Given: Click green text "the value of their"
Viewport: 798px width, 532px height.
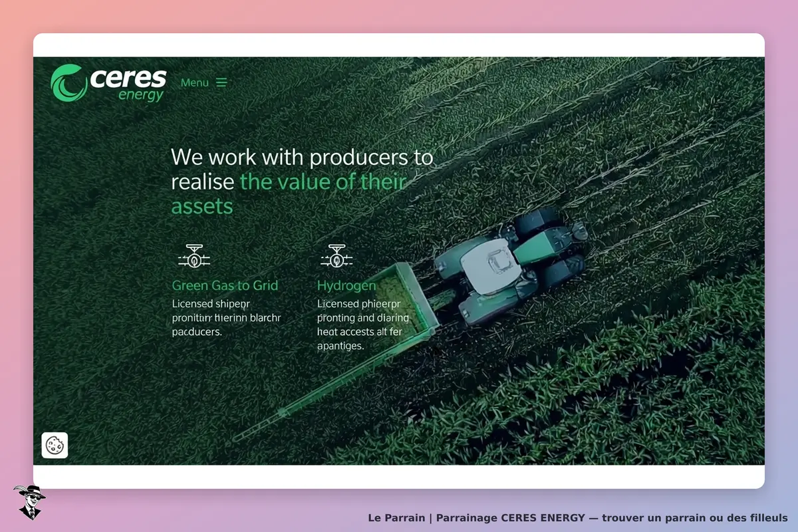Looking at the screenshot, I should 323,182.
